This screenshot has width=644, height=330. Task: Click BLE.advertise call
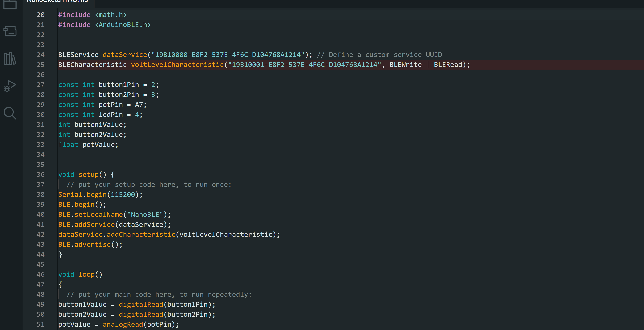(x=93, y=244)
